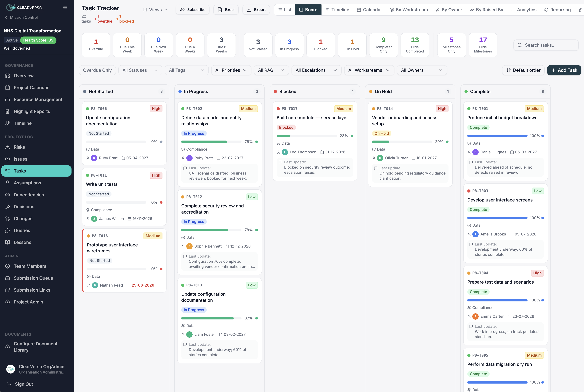The image size is (584, 392).
Task: Toggle the Hide Milestones stat filter
Action: coord(483,45)
